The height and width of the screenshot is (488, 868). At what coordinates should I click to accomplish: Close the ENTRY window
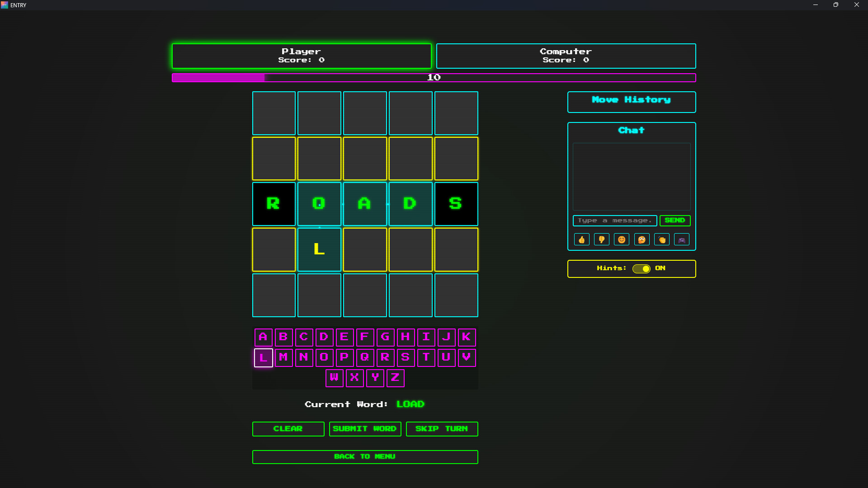[857, 5]
